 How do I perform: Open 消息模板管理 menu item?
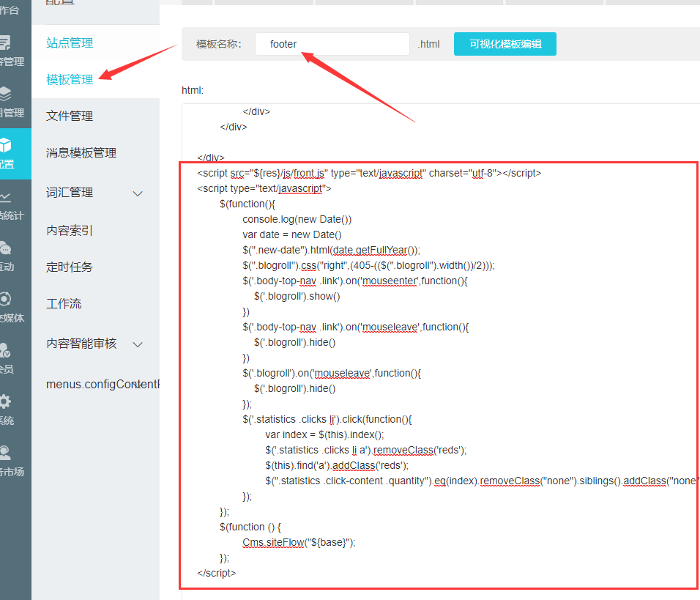(x=81, y=153)
